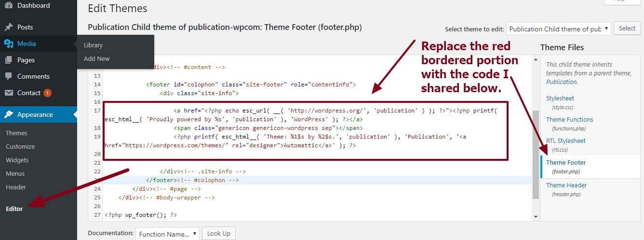Click the Dashboard gauge icon
Screen dimensions: 644x240
(9, 6)
